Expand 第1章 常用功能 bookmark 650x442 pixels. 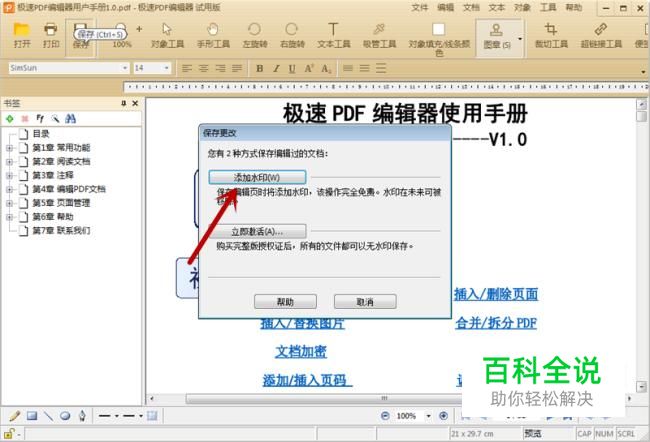(x=9, y=148)
